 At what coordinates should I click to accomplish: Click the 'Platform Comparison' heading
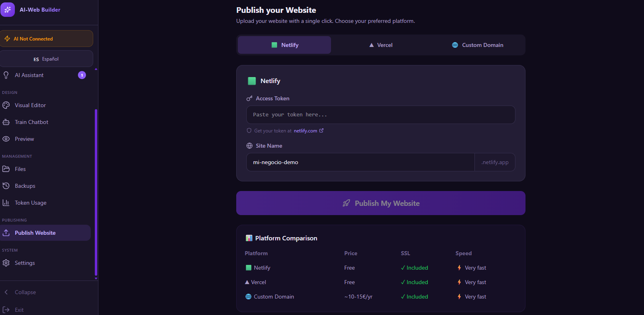286,238
